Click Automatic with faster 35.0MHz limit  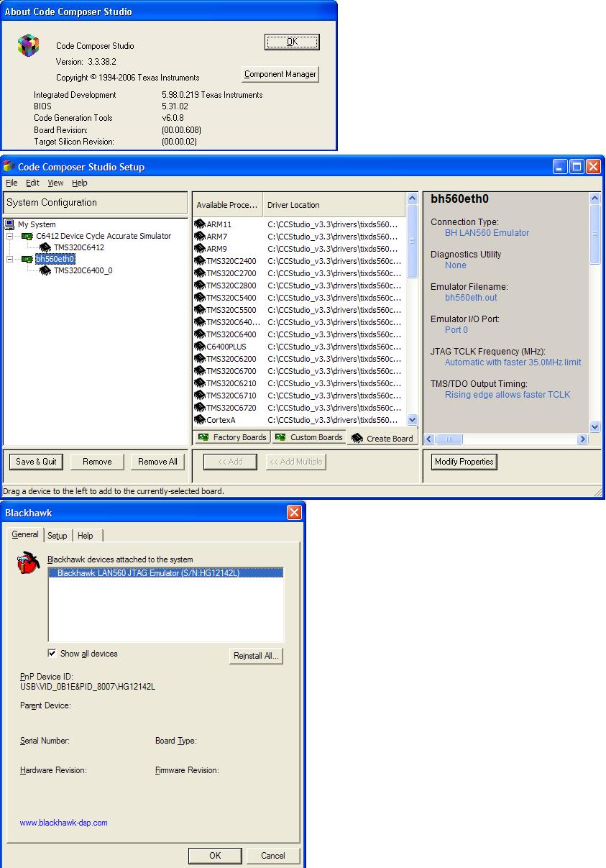tap(513, 362)
